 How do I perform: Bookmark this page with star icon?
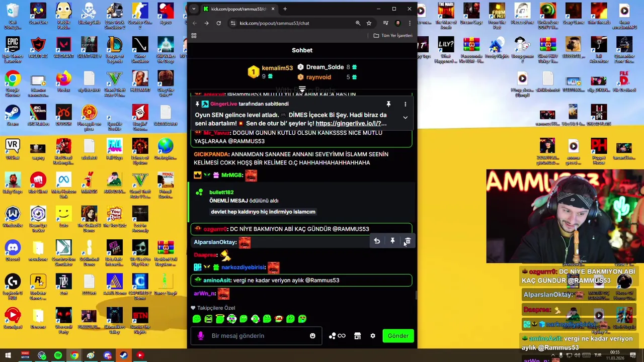(x=369, y=23)
